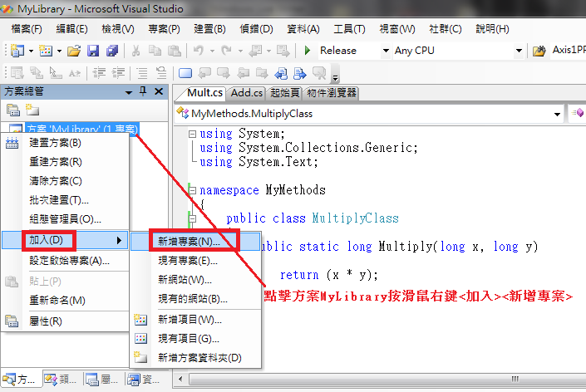Click the Redo arrow icon
Screen dimensions: 586x392
(x=226, y=51)
